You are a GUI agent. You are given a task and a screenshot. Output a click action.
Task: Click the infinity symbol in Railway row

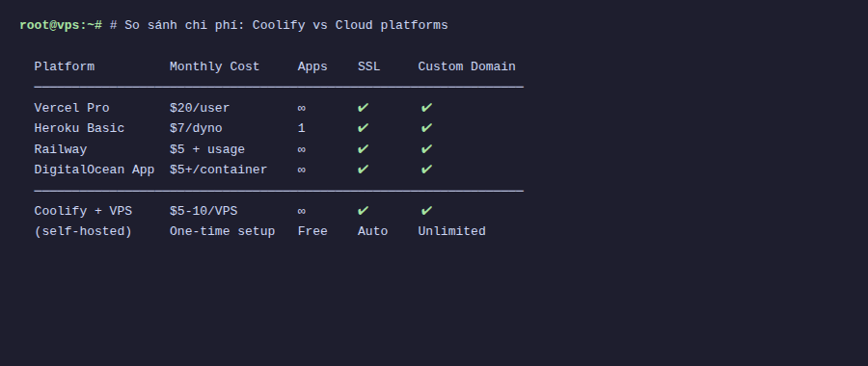point(302,150)
